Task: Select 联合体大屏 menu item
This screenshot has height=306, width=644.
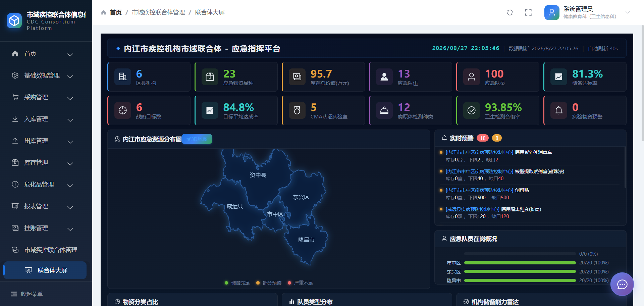Action: [x=45, y=270]
